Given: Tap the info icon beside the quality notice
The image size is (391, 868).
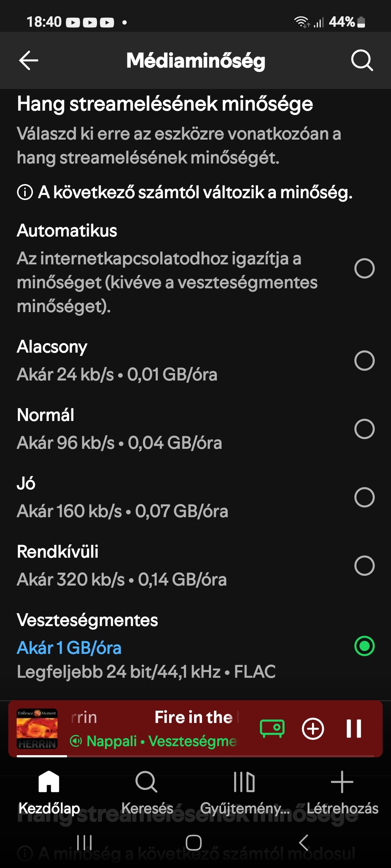Looking at the screenshot, I should pyautogui.click(x=25, y=192).
